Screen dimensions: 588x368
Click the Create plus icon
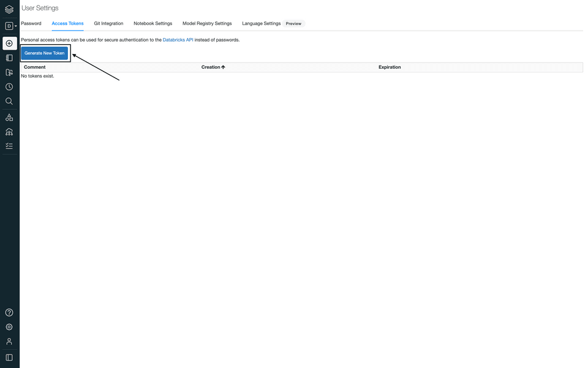[9, 44]
